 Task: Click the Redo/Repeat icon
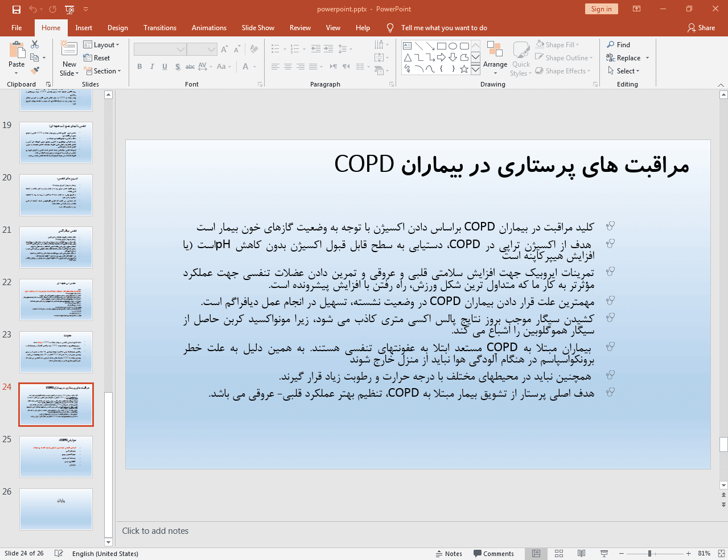click(52, 9)
